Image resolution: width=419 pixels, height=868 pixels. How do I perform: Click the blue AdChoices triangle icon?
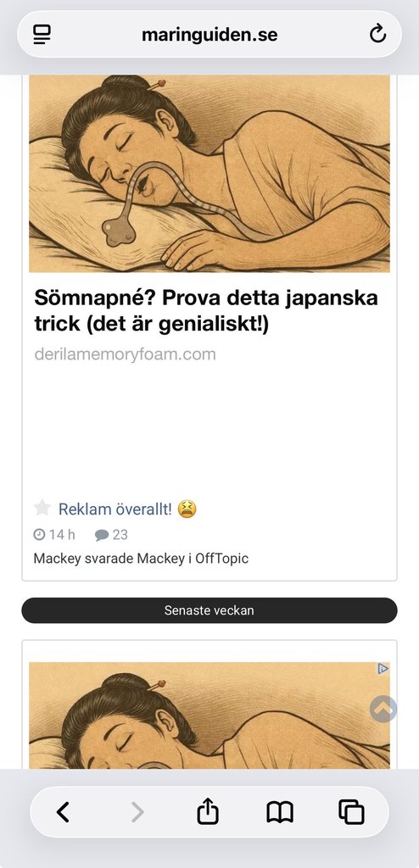pyautogui.click(x=383, y=669)
